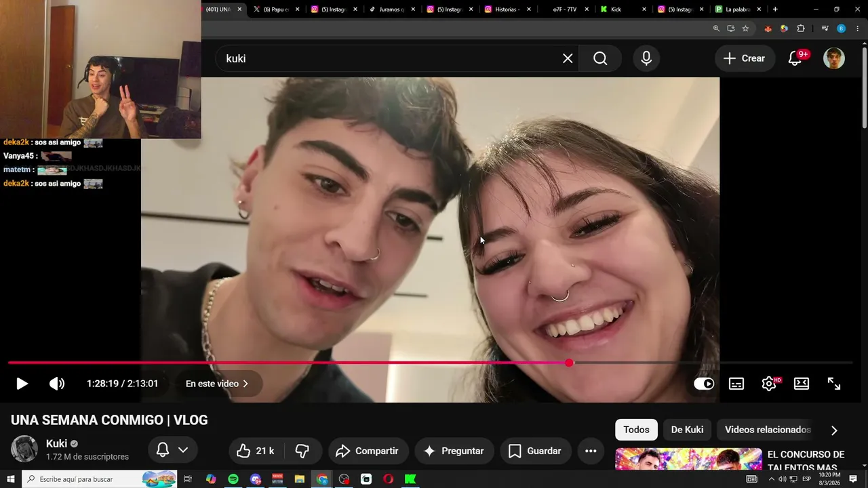Open the red fox extension icon
The height and width of the screenshot is (488, 868).
coord(768,28)
